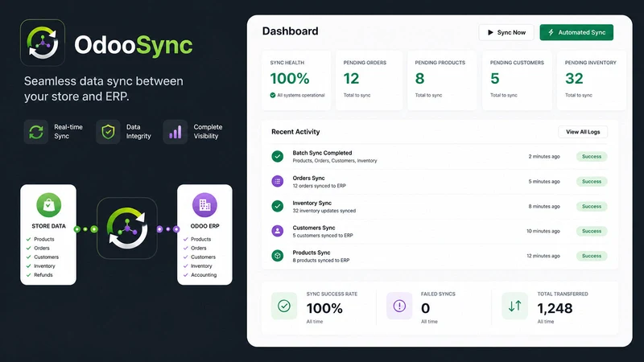Viewport: 644px width, 362px height.
Task: Open View All Logs
Action: 583,132
